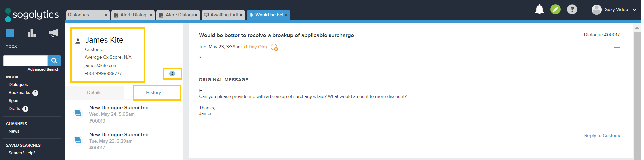Viewport: 644px width, 160px height.
Task: Open the Advanced Search link
Action: pos(43,69)
